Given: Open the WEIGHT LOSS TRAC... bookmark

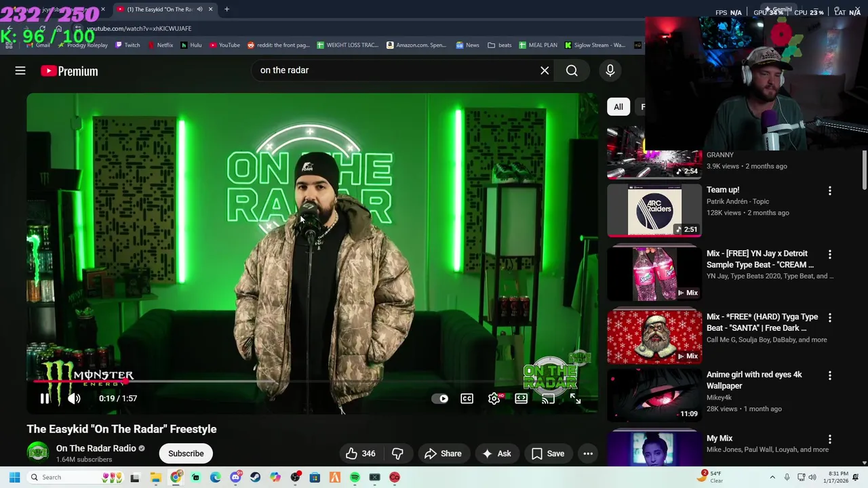Looking at the screenshot, I should tap(348, 45).
